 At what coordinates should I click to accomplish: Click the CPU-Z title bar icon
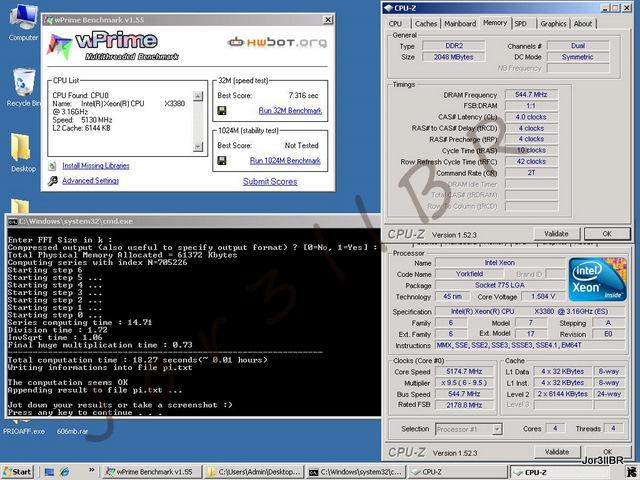[389, 8]
